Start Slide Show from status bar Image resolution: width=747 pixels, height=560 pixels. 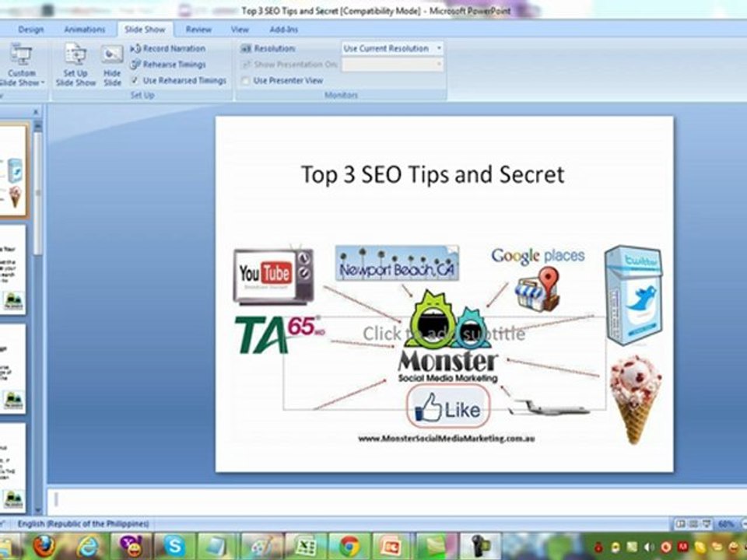[707, 524]
